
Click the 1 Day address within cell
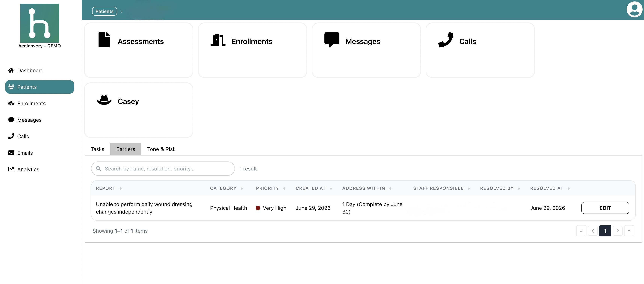[372, 208]
